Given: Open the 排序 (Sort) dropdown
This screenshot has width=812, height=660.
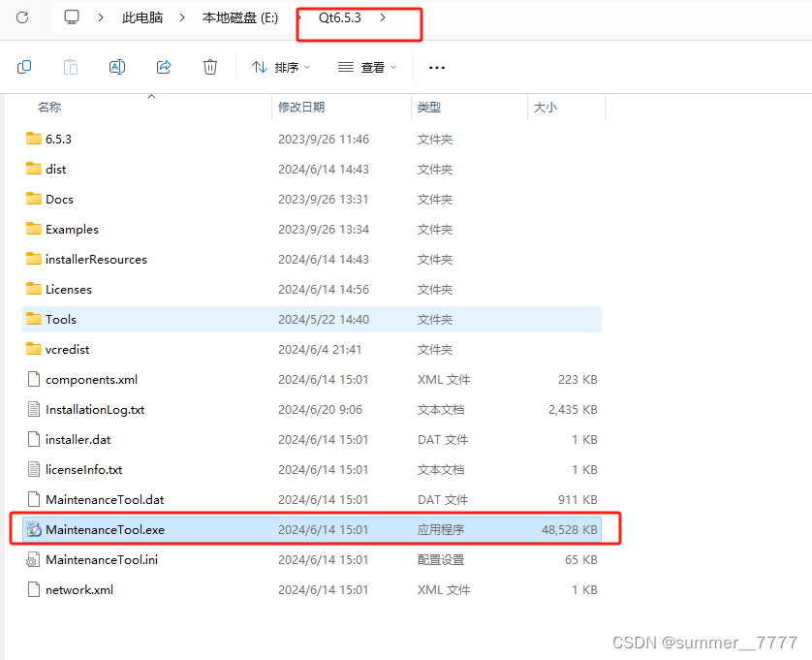Looking at the screenshot, I should pyautogui.click(x=279, y=67).
